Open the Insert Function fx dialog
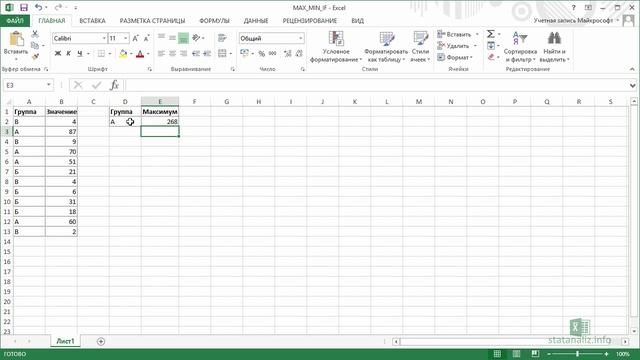 click(114, 85)
